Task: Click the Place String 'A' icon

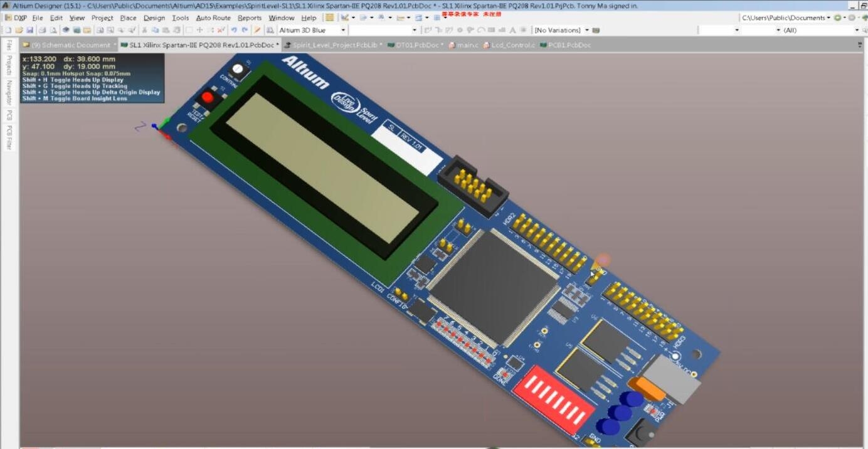Action: 512,30
